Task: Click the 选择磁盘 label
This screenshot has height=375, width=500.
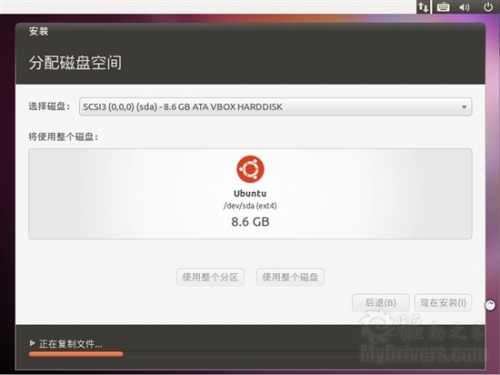Action: [49, 106]
